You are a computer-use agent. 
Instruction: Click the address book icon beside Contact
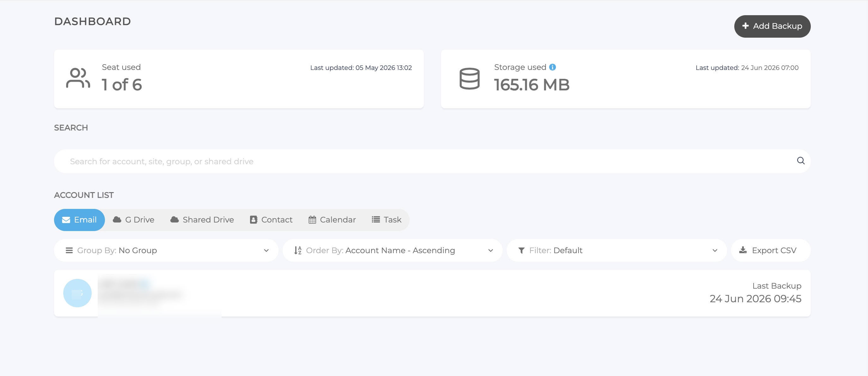click(x=254, y=220)
